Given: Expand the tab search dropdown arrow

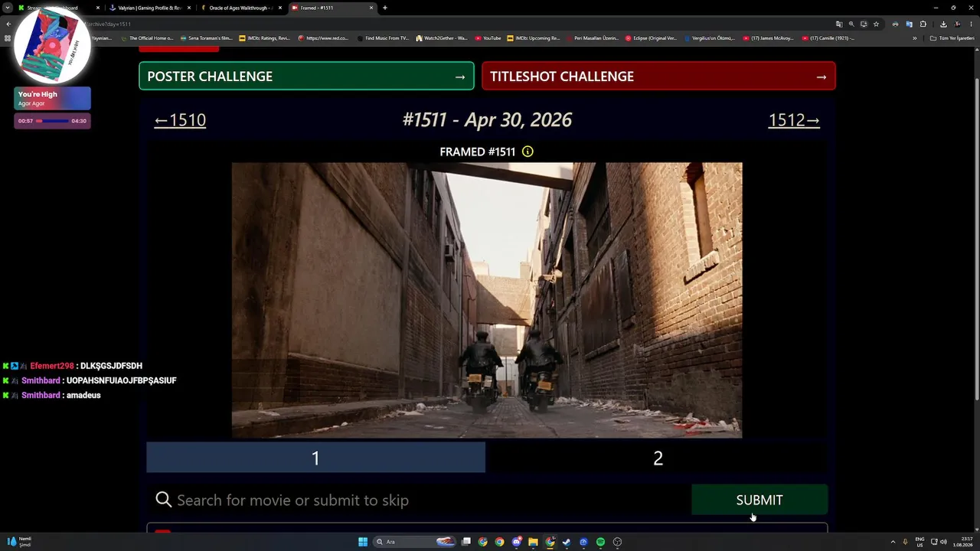Looking at the screenshot, I should 8,8.
